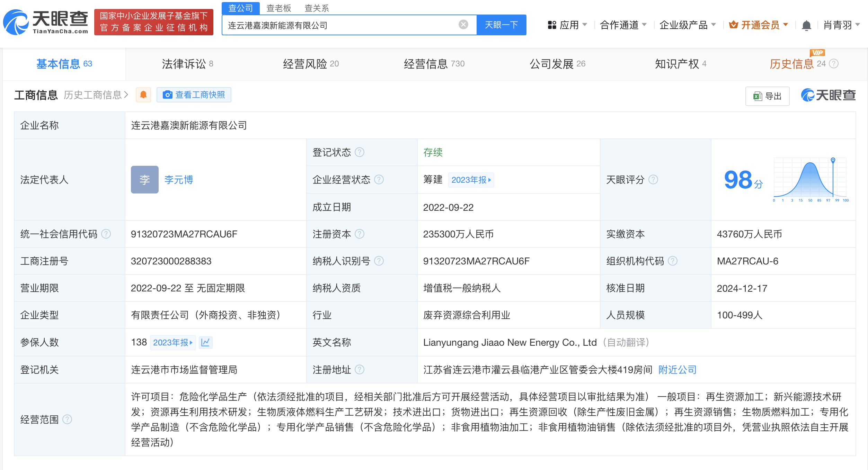Click help icon next to 天眼评分
The width and height of the screenshot is (868, 470).
(653, 180)
